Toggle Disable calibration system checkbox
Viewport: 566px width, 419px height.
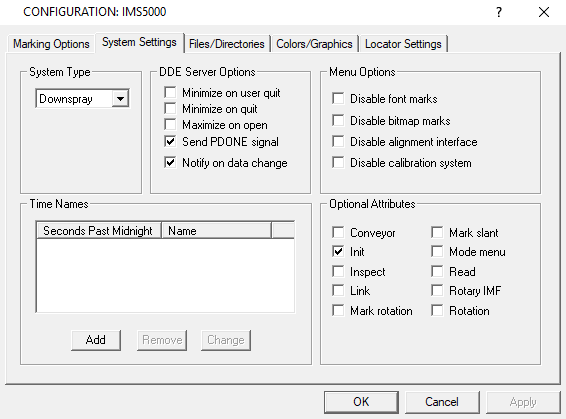[x=338, y=162]
